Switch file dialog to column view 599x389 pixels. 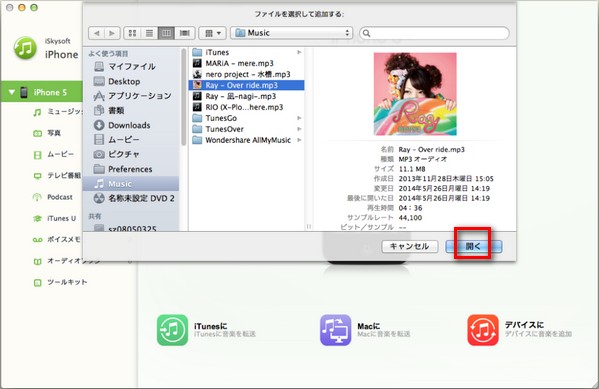(x=166, y=33)
